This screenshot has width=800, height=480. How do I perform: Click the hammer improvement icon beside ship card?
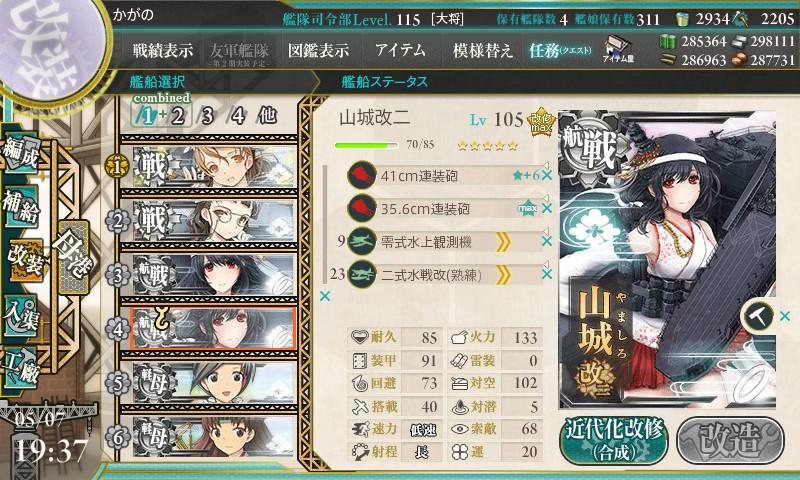tap(758, 316)
